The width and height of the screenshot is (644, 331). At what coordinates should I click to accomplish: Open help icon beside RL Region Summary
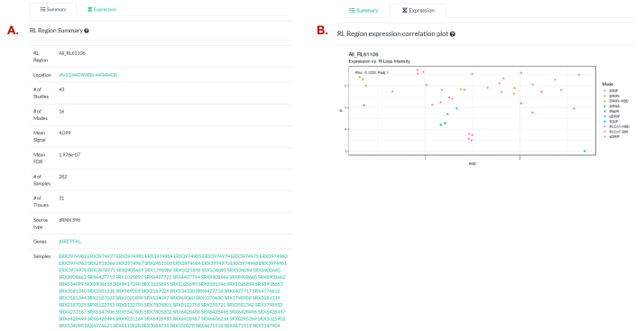pos(87,31)
